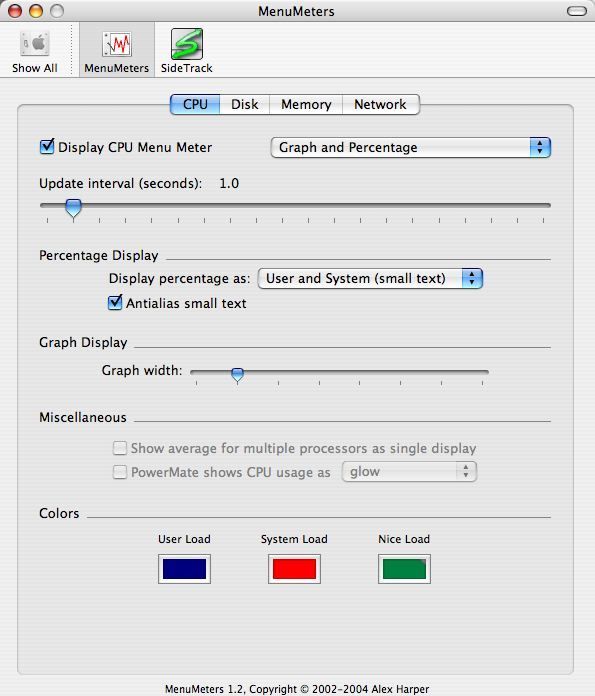This screenshot has width=595, height=696.
Task: Click the toolbar toggle pill button
Action: pos(576,11)
